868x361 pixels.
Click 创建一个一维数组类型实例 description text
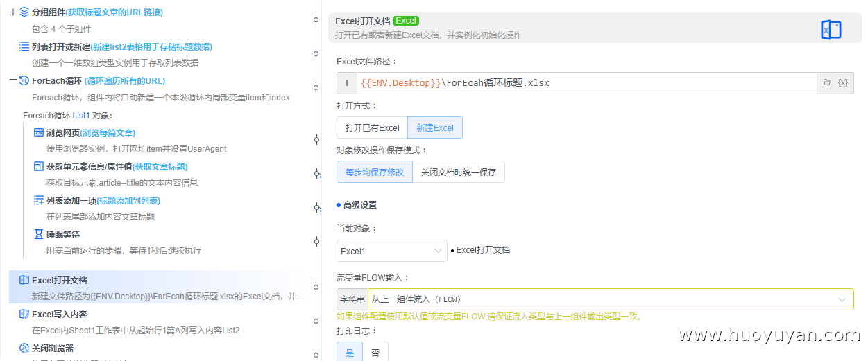(115, 63)
